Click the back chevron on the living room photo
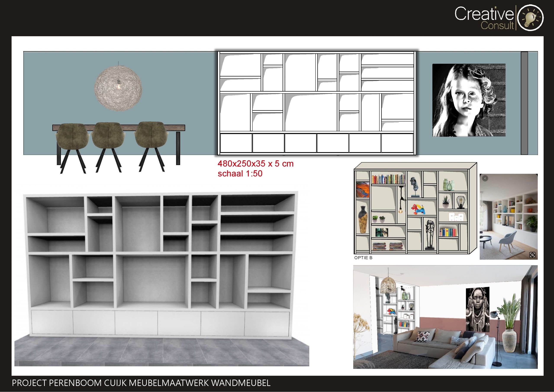Screen dimensions: 554x392 click(x=485, y=178)
